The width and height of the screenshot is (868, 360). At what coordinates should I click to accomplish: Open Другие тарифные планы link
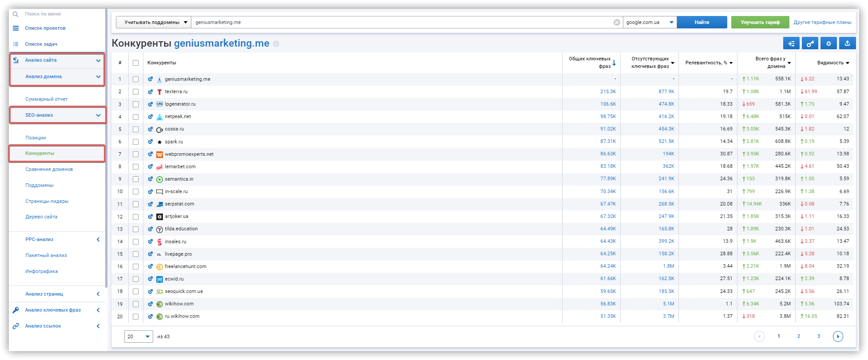click(822, 22)
